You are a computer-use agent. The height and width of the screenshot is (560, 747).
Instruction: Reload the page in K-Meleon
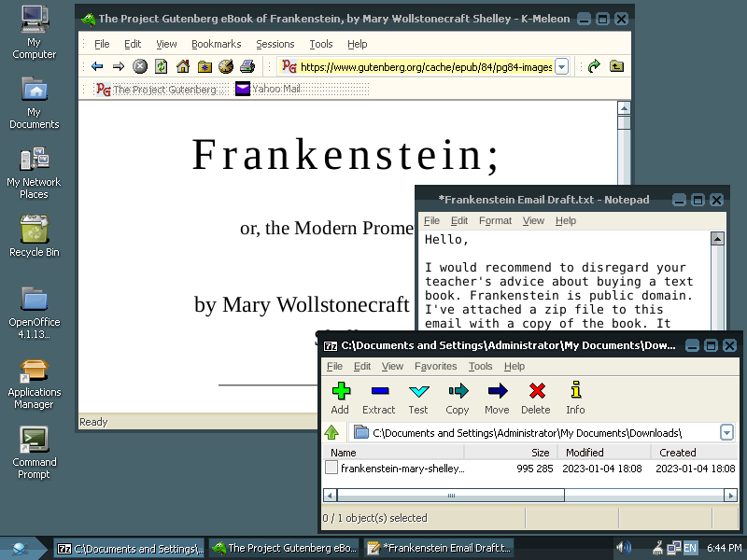162,66
